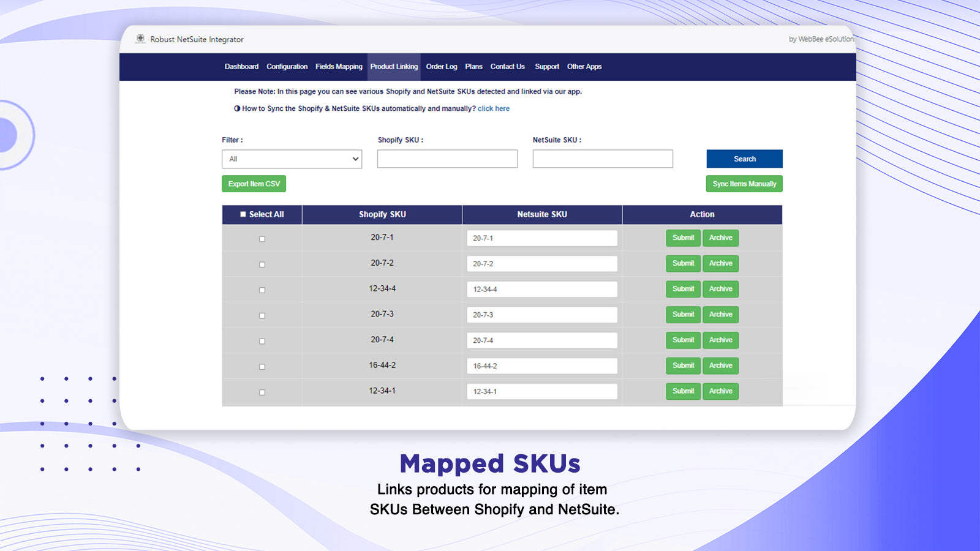Screen dimensions: 980x551
Task: Focus the Shopify SKU search field
Action: point(447,159)
